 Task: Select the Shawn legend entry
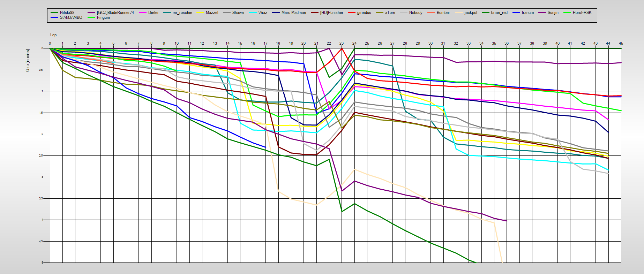238,13
